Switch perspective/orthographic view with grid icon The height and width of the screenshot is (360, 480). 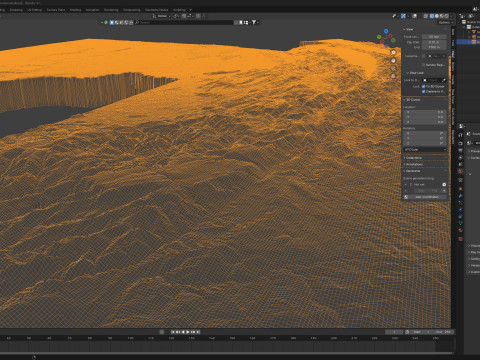click(x=393, y=76)
